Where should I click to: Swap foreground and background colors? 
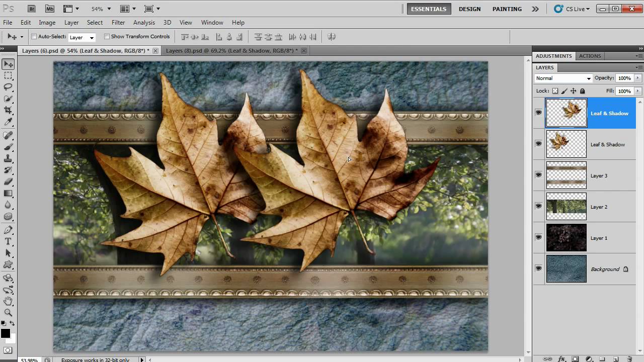[12, 323]
